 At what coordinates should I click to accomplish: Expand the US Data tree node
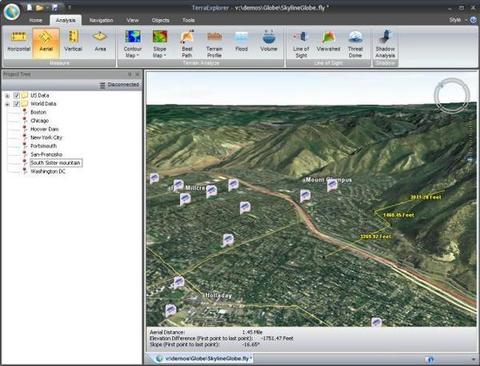pyautogui.click(x=7, y=96)
